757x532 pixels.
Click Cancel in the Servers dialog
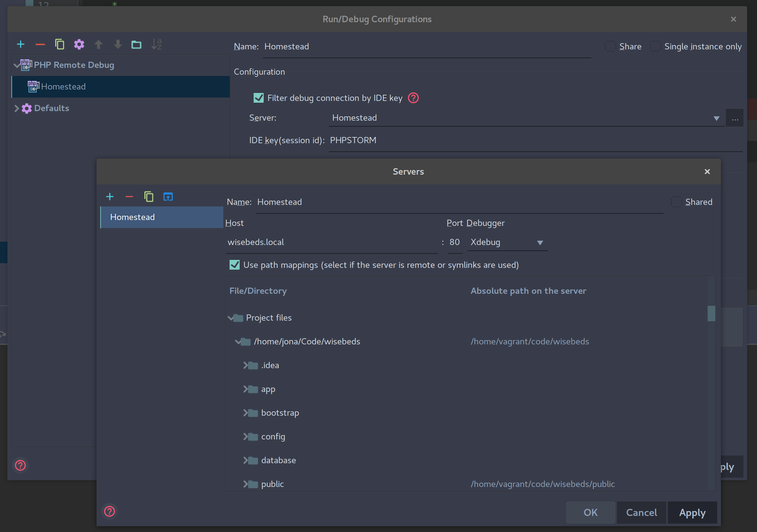point(641,512)
